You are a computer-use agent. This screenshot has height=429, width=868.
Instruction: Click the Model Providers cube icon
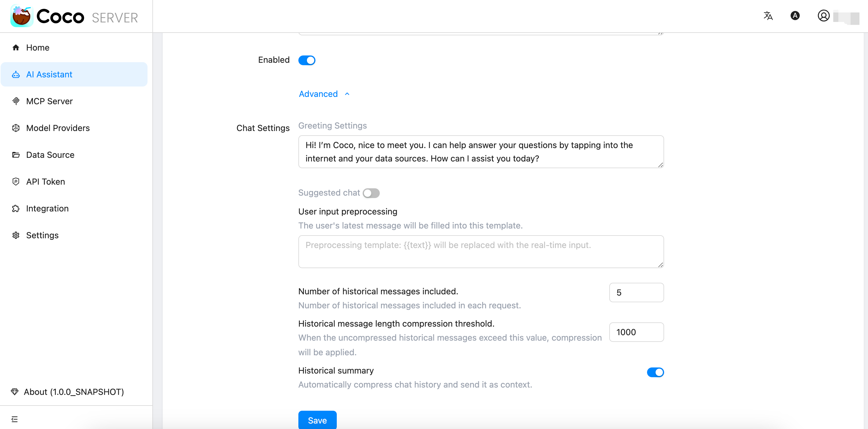pos(16,128)
